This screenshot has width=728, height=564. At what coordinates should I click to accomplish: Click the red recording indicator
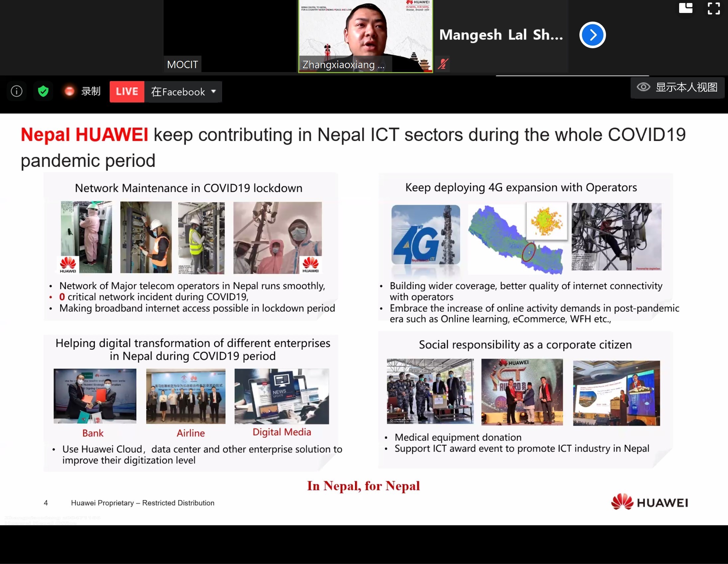(x=69, y=91)
